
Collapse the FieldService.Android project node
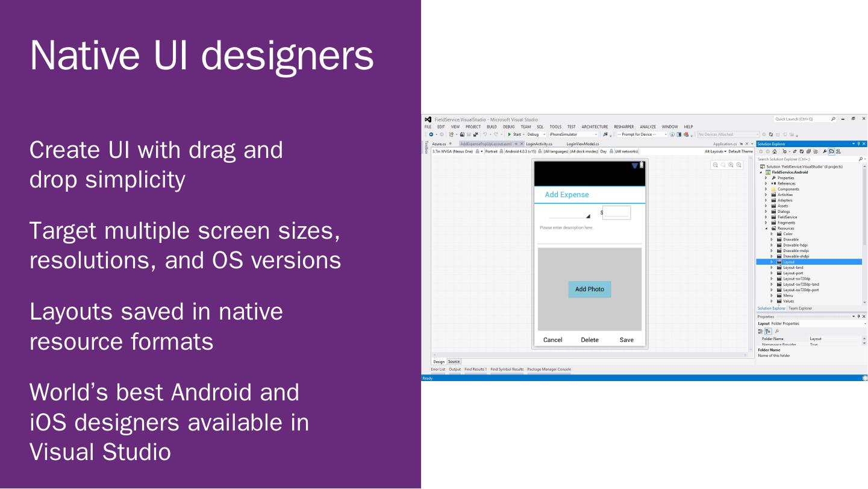(761, 172)
